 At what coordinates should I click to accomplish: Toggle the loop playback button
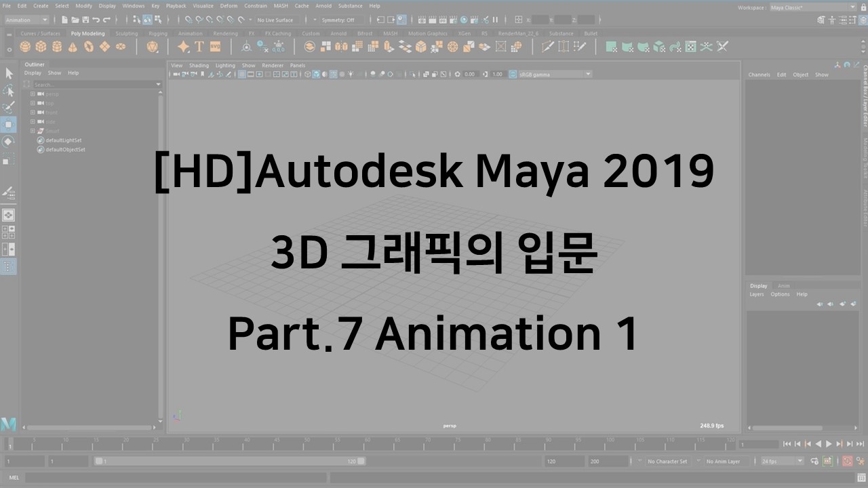pos(814,461)
